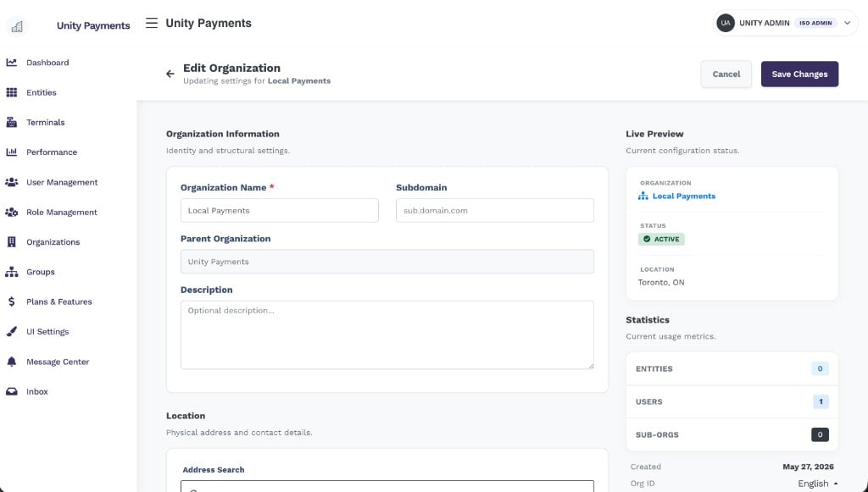Click the Performance bar chart icon

point(12,152)
